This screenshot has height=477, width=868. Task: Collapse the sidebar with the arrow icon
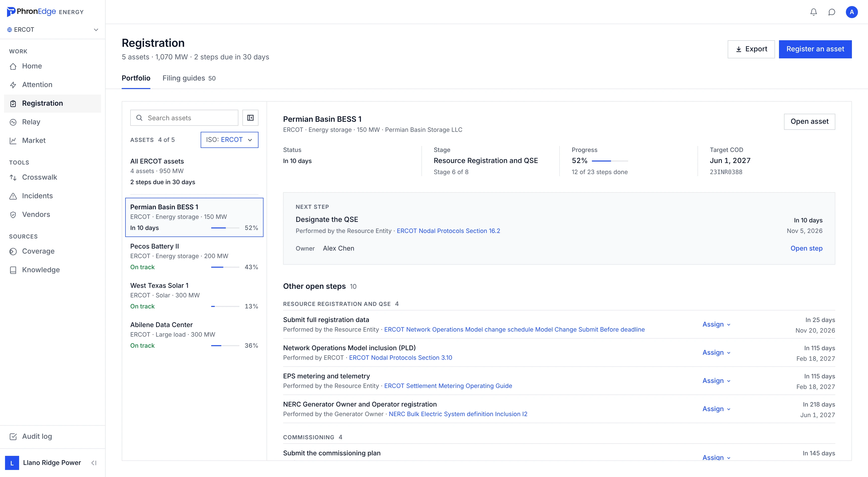(x=94, y=463)
